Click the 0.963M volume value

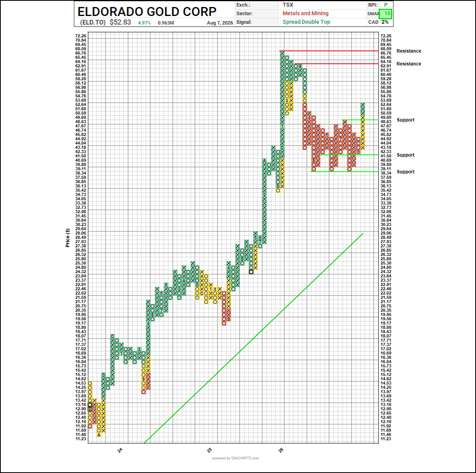tap(166, 23)
